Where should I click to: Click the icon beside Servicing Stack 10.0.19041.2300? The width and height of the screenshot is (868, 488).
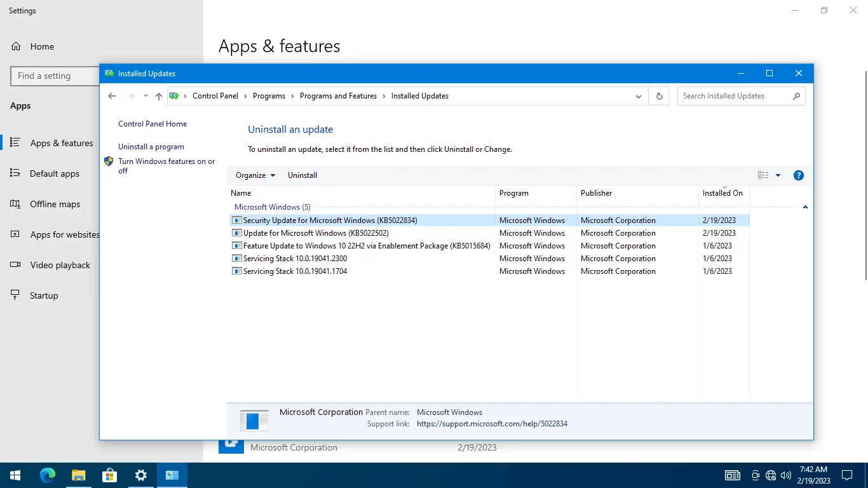[237, 259]
